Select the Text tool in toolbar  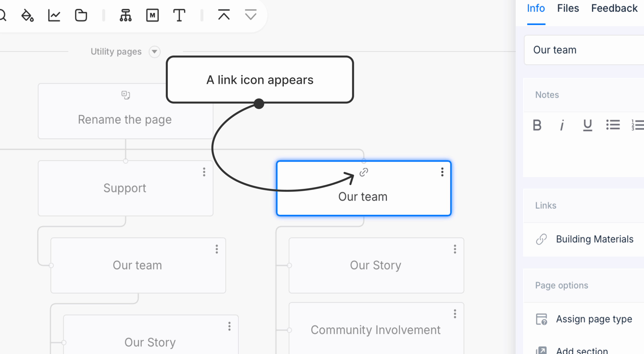point(179,16)
